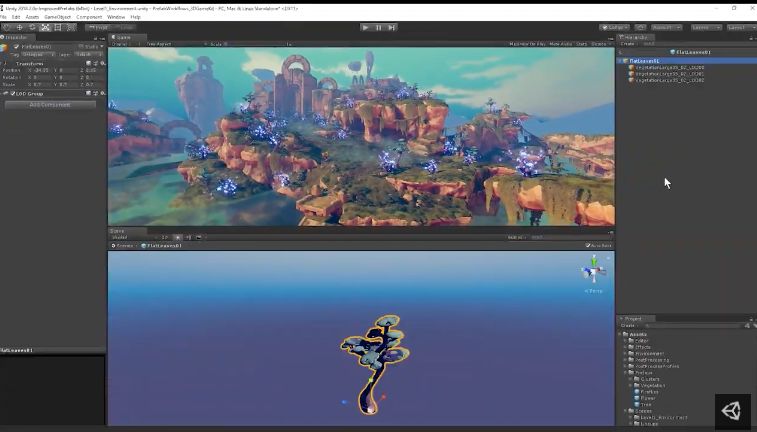Select Firefly prefab in Project panel
The width and height of the screenshot is (757, 432).
tap(646, 392)
